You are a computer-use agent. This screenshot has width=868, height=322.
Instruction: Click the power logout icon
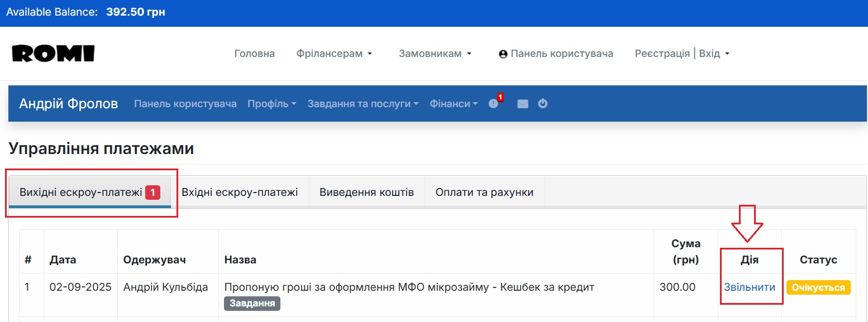click(x=542, y=103)
